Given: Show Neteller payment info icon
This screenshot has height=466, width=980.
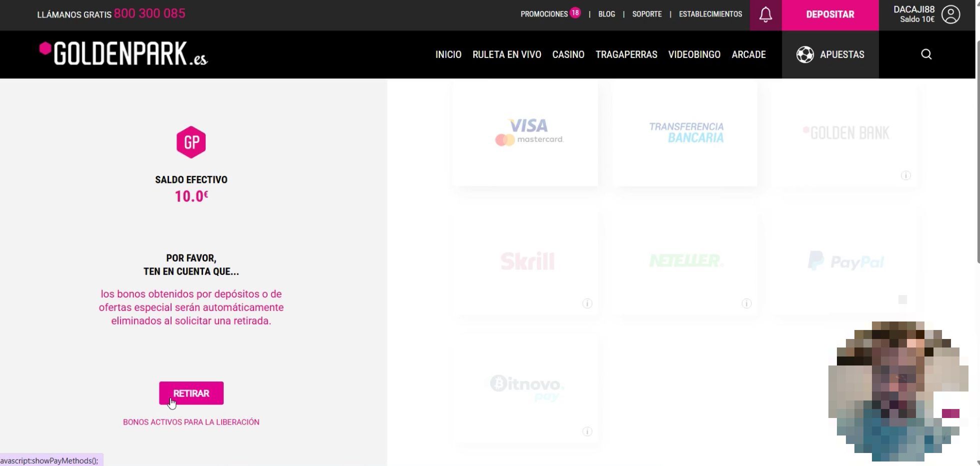Looking at the screenshot, I should [746, 303].
